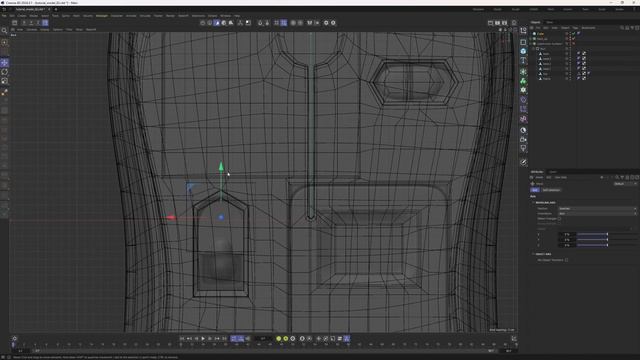This screenshot has width=640, height=360.
Task: Open the Axis dropdown in Modeling Axis
Action: coord(597,209)
